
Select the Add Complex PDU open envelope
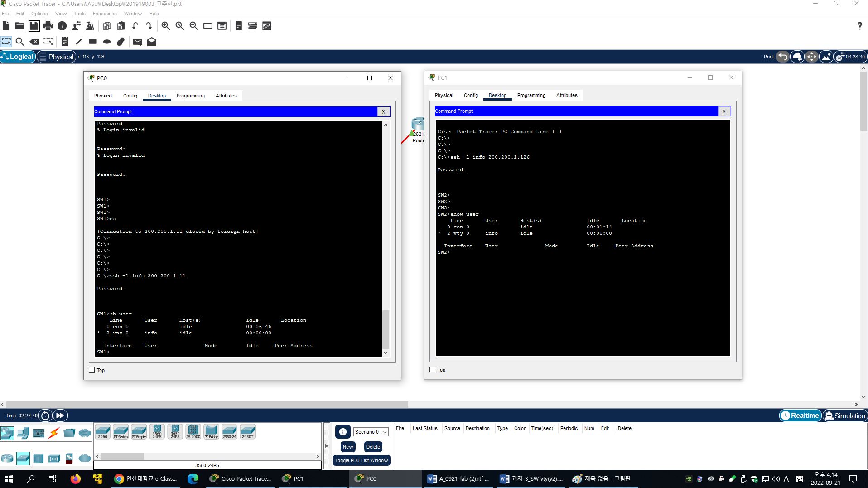click(x=152, y=42)
